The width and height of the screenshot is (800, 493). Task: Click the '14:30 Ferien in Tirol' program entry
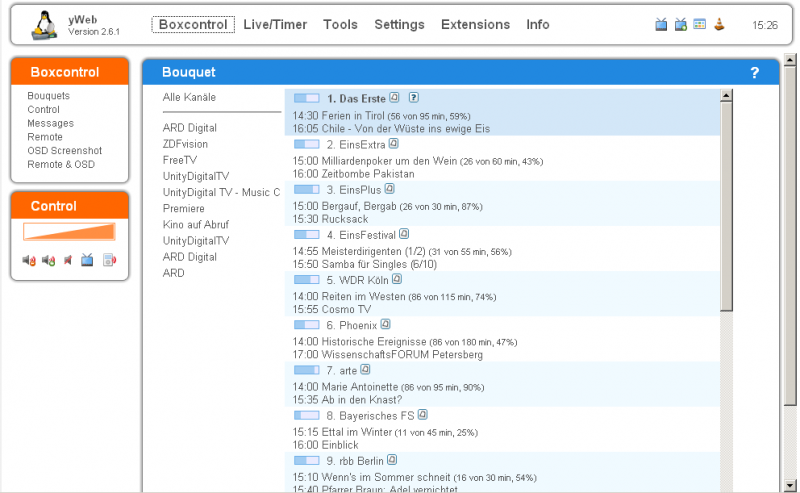click(382, 116)
